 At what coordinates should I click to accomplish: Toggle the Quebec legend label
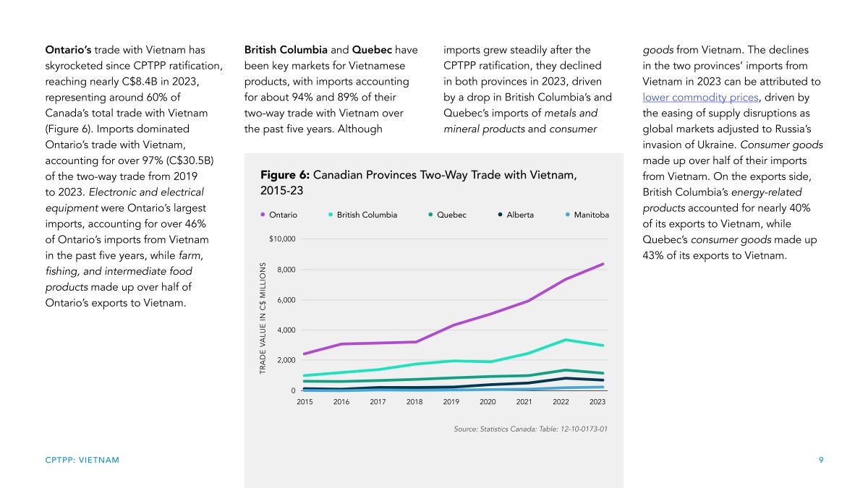[451, 215]
